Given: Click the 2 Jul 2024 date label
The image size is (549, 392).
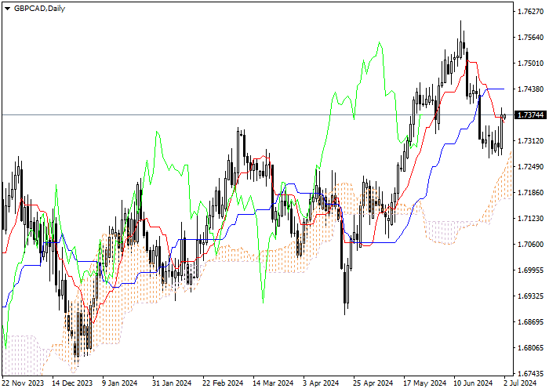Looking at the screenshot, I should [521, 383].
